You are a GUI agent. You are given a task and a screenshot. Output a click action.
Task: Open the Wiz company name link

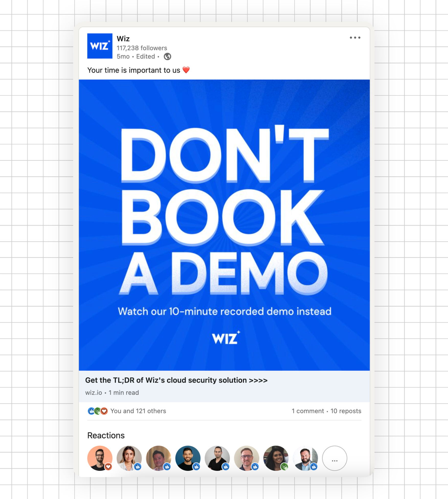tap(123, 39)
